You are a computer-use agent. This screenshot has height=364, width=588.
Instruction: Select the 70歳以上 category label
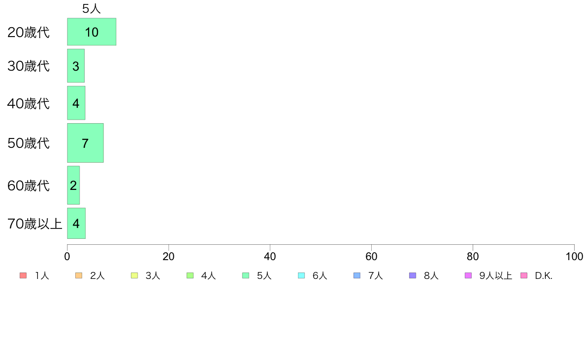click(35, 224)
